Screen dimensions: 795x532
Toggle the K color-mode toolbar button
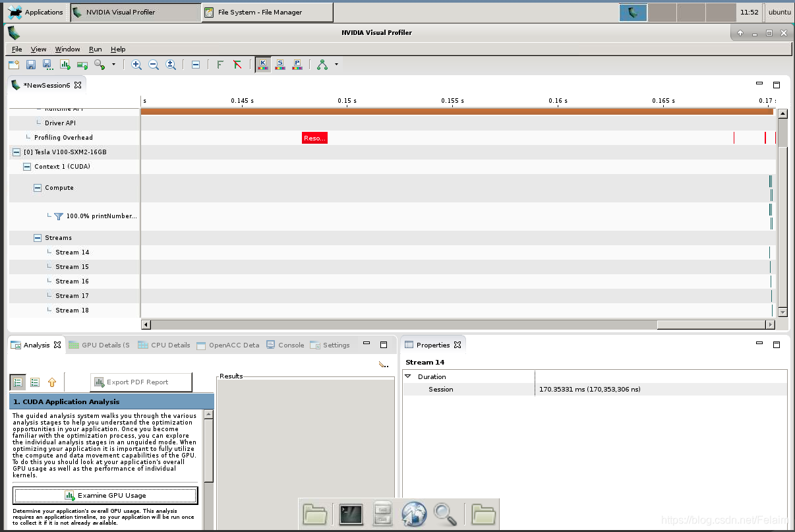coord(263,65)
